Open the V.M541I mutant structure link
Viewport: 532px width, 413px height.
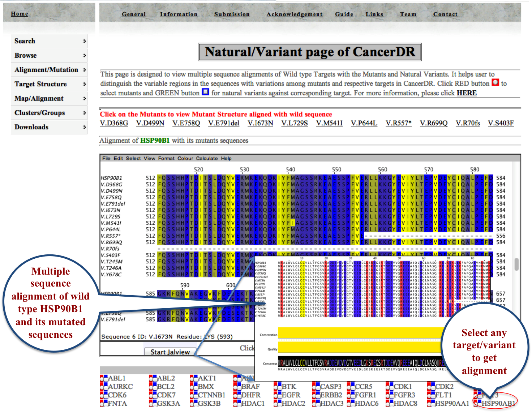pos(329,123)
